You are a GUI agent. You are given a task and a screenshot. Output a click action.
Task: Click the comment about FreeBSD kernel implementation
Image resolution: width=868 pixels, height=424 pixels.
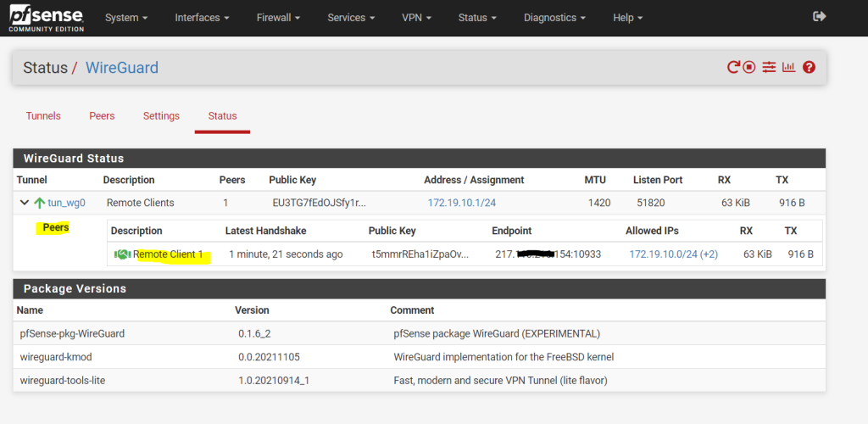[504, 357]
